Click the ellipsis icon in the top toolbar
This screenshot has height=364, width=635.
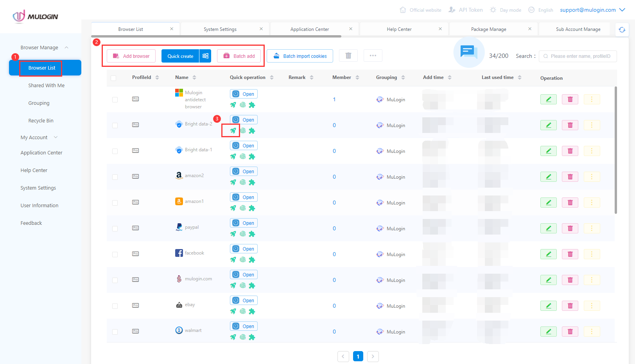[x=373, y=56]
